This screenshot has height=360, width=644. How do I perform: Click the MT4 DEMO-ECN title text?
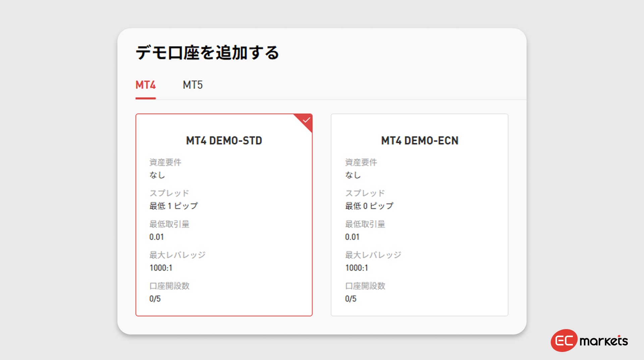(420, 140)
